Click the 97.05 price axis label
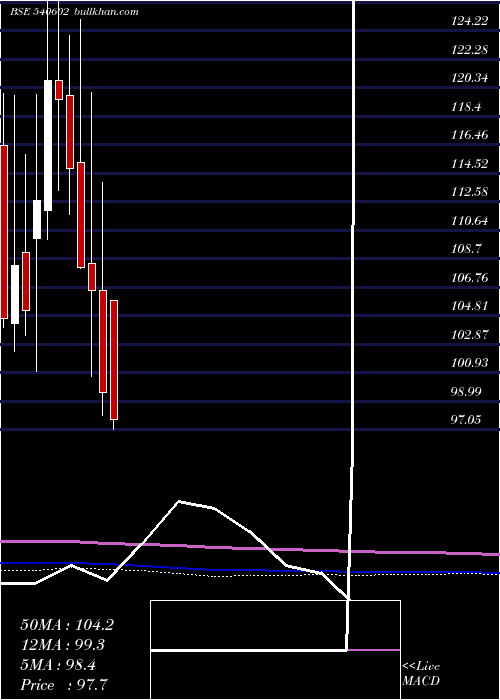 coord(467,420)
